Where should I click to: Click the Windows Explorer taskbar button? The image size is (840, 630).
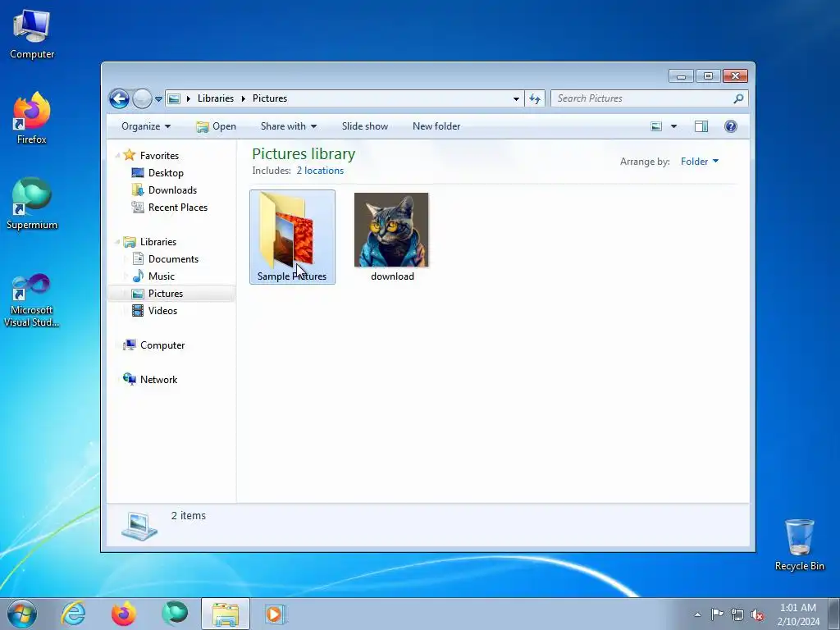(x=226, y=614)
